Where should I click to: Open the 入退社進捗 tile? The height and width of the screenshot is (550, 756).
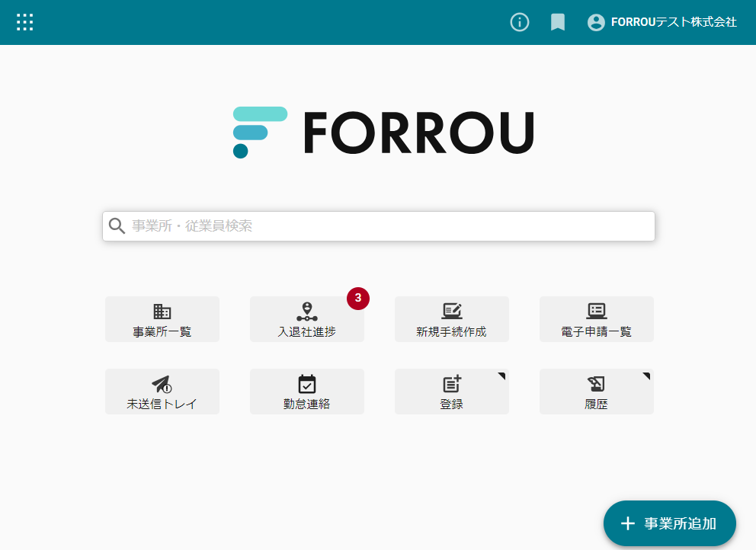(306, 319)
